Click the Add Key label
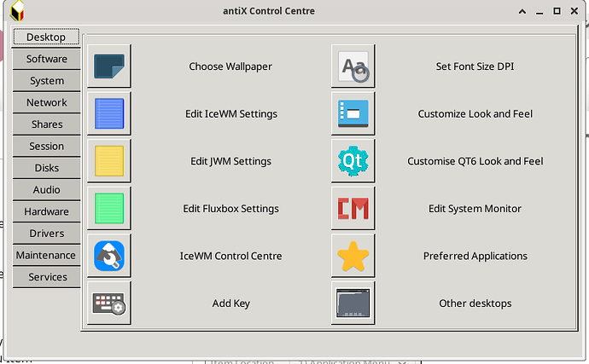Image resolution: width=589 pixels, height=364 pixels. click(230, 303)
